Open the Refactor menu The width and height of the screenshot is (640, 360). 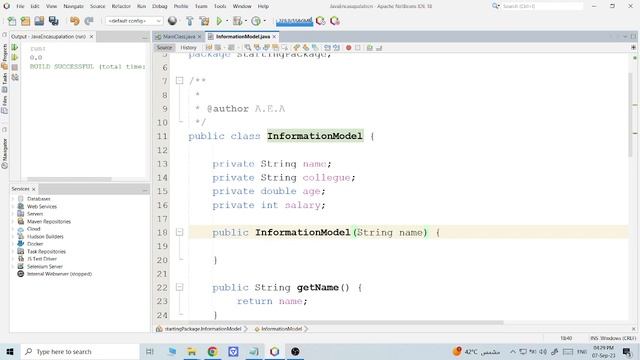(121, 6)
